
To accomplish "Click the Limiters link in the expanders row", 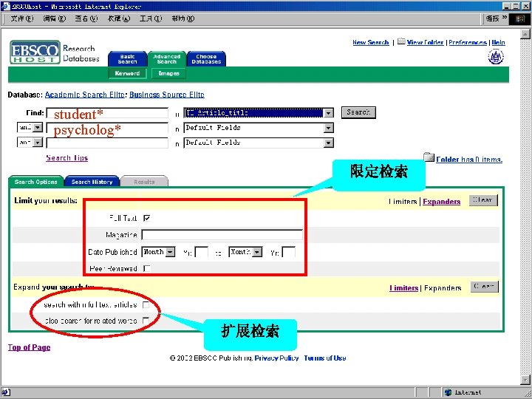I will click(x=403, y=288).
